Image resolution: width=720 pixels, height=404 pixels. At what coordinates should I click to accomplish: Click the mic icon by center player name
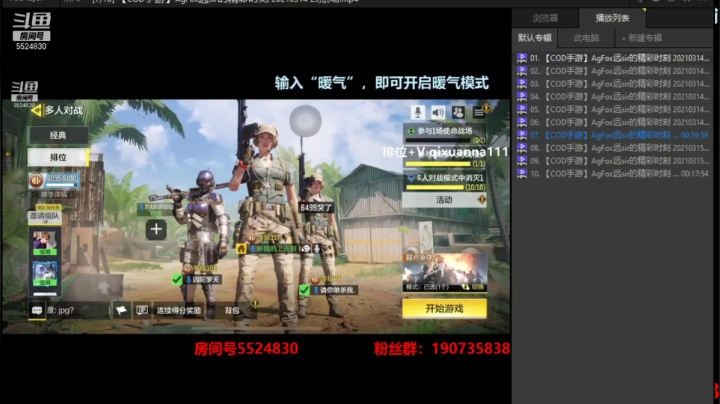click(x=317, y=249)
